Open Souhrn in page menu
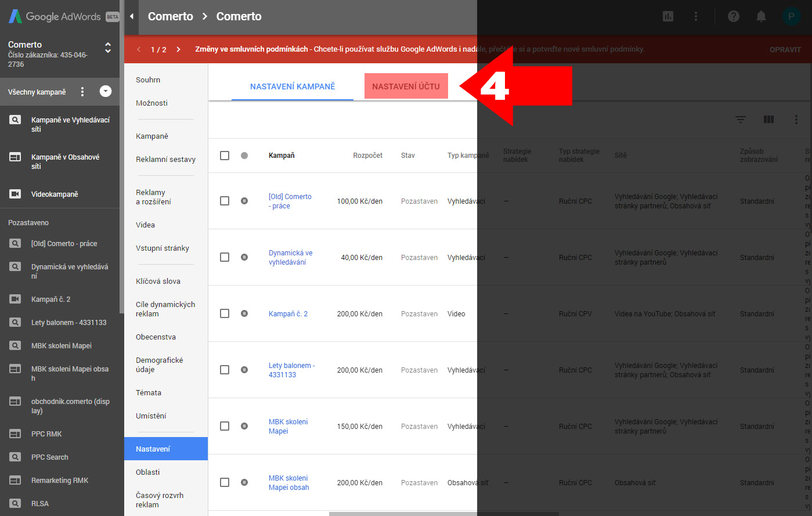 click(x=148, y=80)
